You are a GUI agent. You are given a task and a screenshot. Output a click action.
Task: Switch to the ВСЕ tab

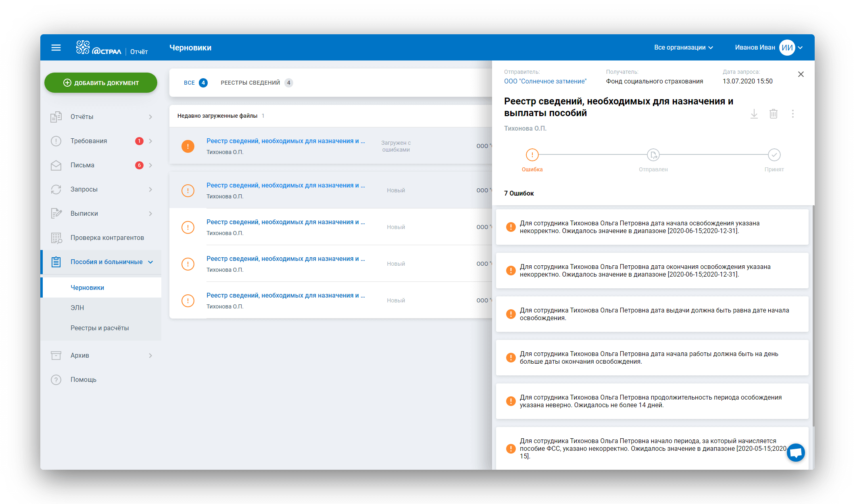tap(196, 83)
